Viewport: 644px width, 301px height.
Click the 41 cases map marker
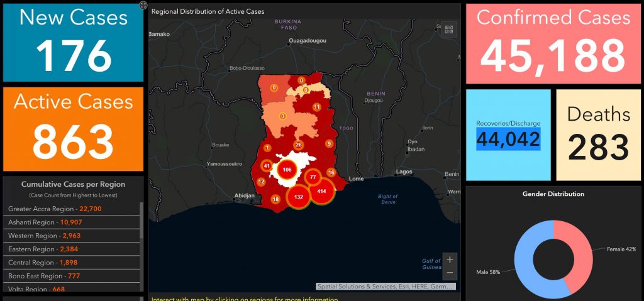267,166
